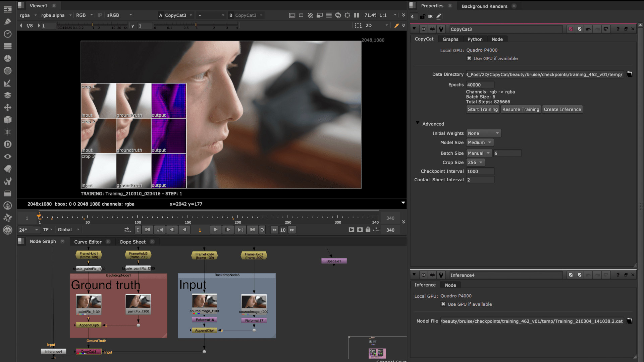Drag the timeline playhead marker
The width and height of the screenshot is (644, 362).
click(39, 217)
